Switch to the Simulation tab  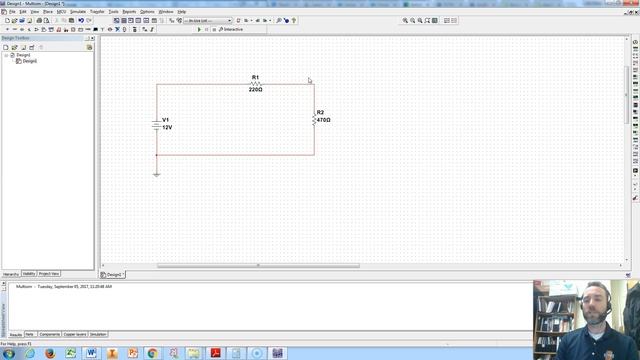tap(98, 334)
